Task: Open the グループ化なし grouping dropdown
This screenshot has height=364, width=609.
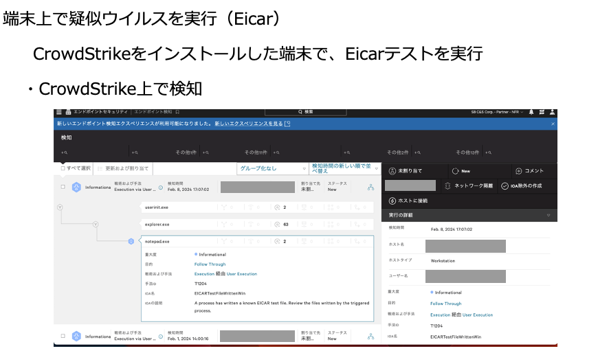Action: 272,168
